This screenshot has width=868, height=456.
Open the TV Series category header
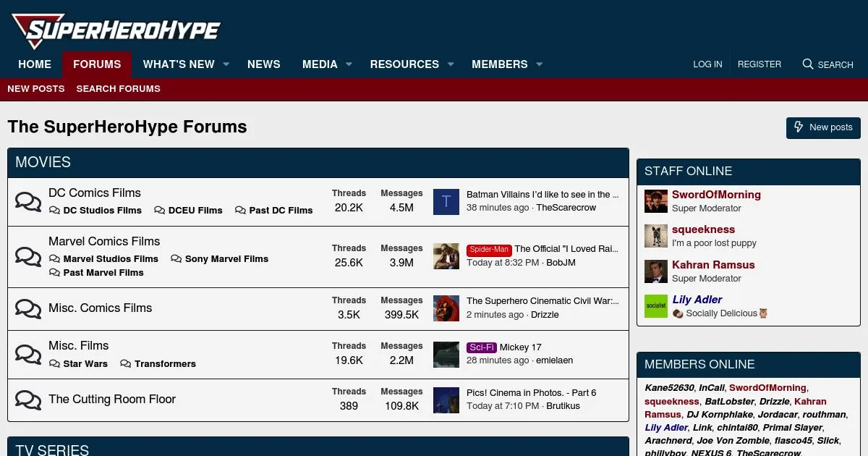[x=52, y=449]
